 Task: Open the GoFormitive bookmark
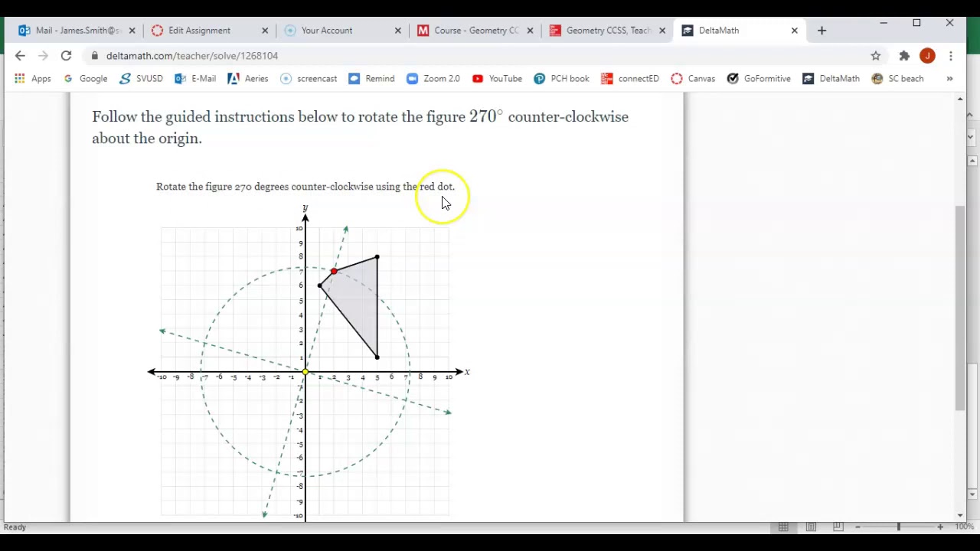point(759,79)
